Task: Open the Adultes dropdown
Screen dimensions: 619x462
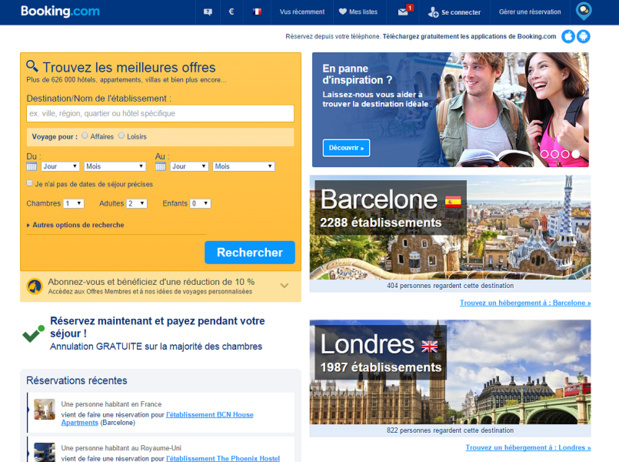Action: tap(137, 203)
